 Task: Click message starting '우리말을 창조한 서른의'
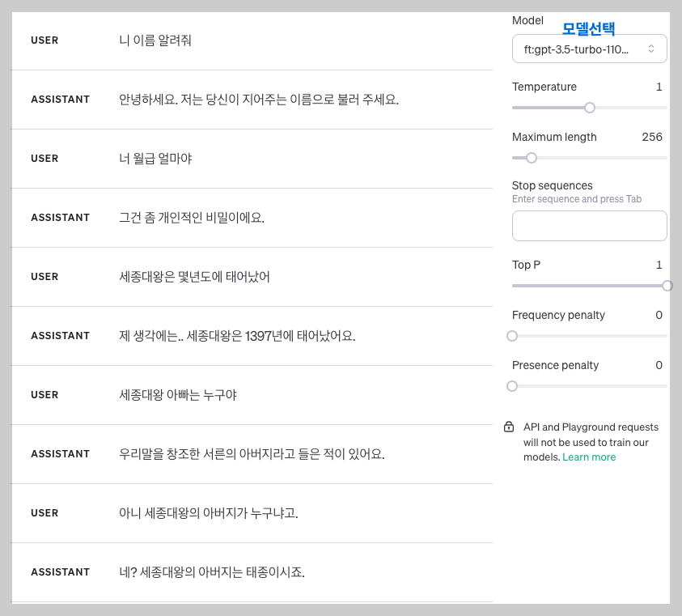click(252, 454)
